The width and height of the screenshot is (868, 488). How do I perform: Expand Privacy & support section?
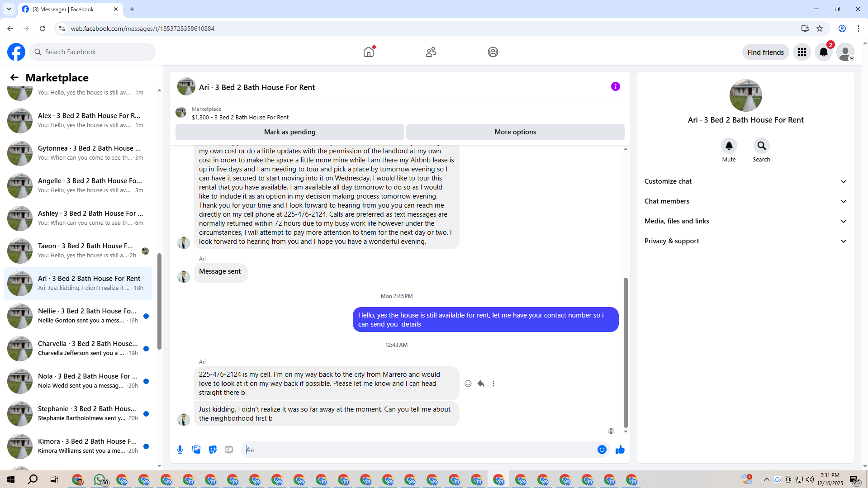(x=745, y=241)
